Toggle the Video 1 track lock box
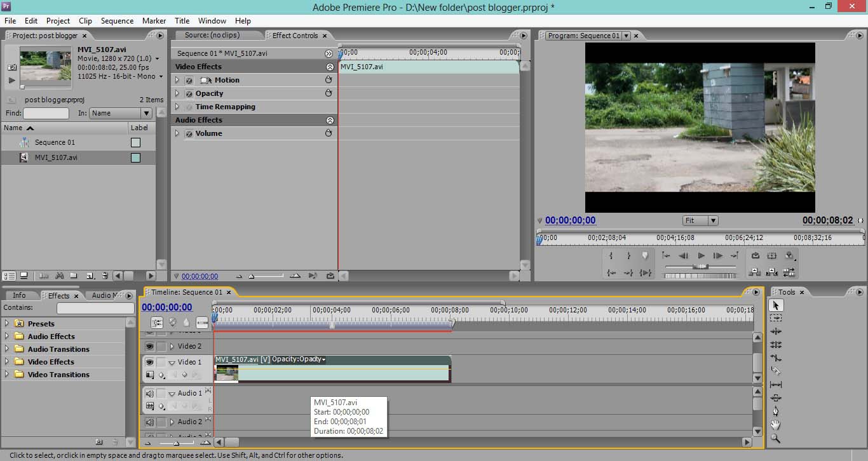This screenshot has width=868, height=461. [x=161, y=362]
